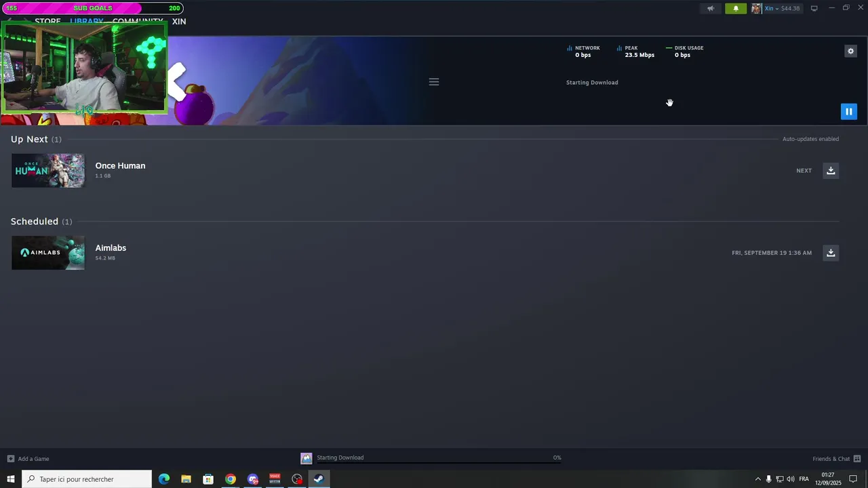Click the Once Human 1.1 GB size

coord(102,176)
